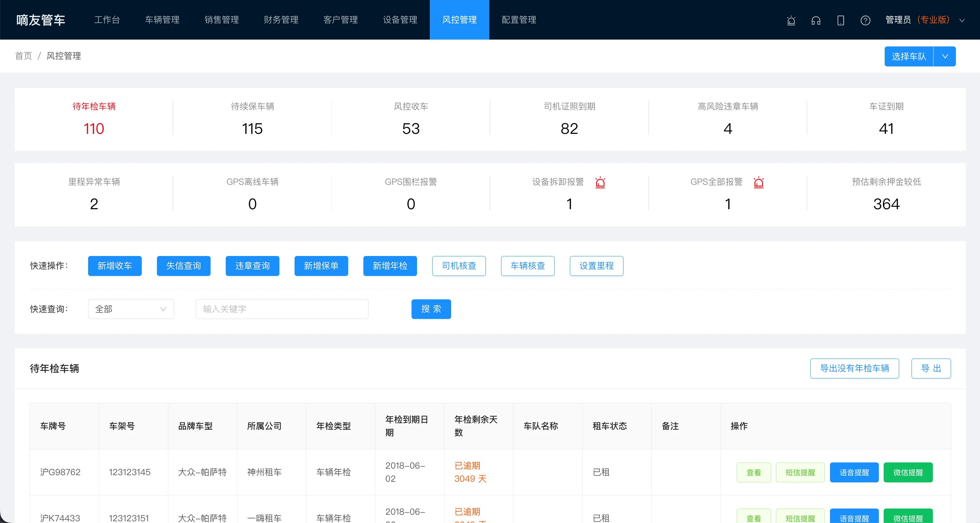Click the 设置里程 button
The height and width of the screenshot is (523, 980).
point(597,266)
